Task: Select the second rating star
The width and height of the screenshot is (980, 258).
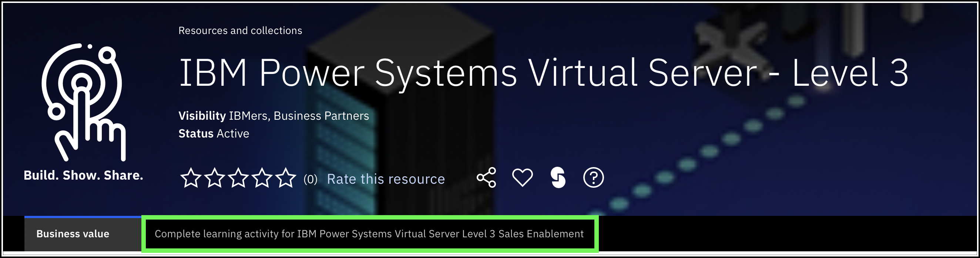Action: tap(215, 178)
